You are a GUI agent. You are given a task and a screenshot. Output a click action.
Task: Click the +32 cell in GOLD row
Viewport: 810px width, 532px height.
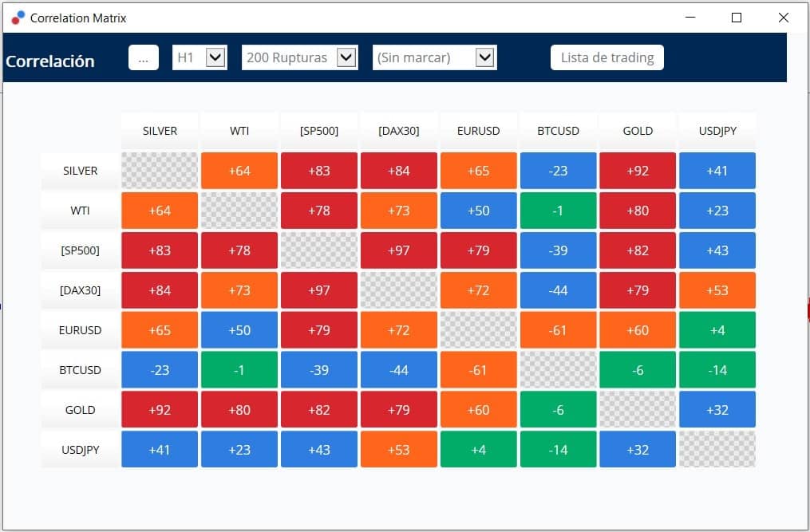click(x=717, y=410)
